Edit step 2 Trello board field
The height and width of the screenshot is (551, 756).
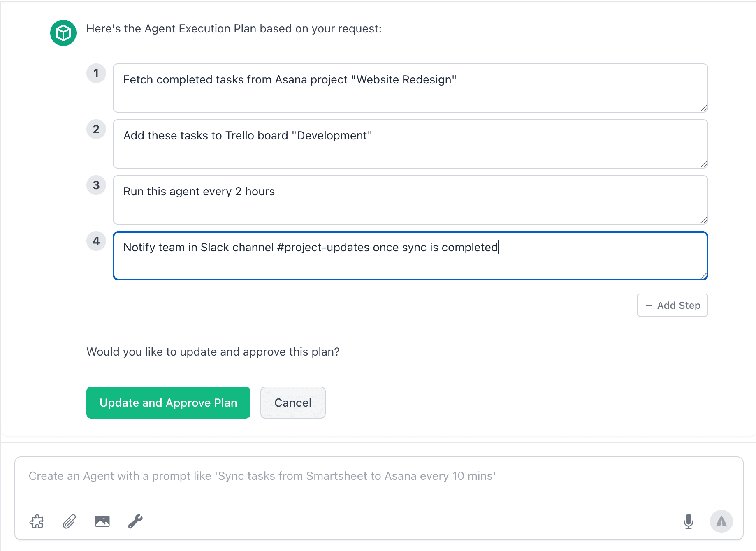(x=410, y=144)
